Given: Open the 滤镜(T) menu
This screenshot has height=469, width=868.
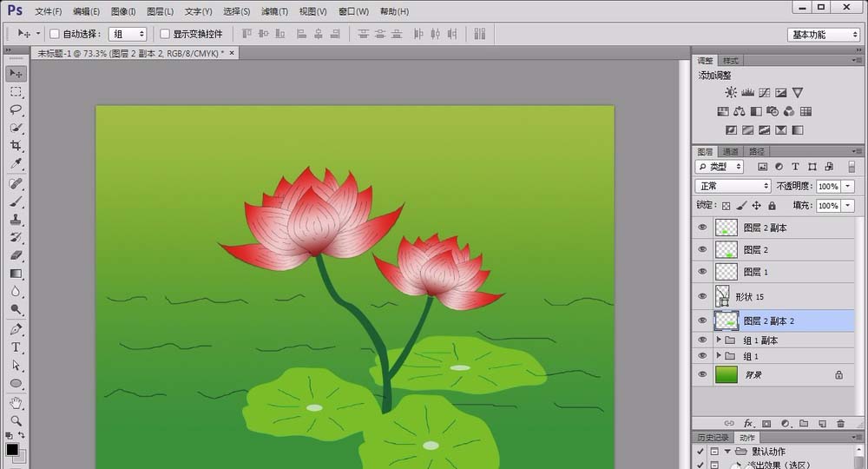Looking at the screenshot, I should 274,11.
